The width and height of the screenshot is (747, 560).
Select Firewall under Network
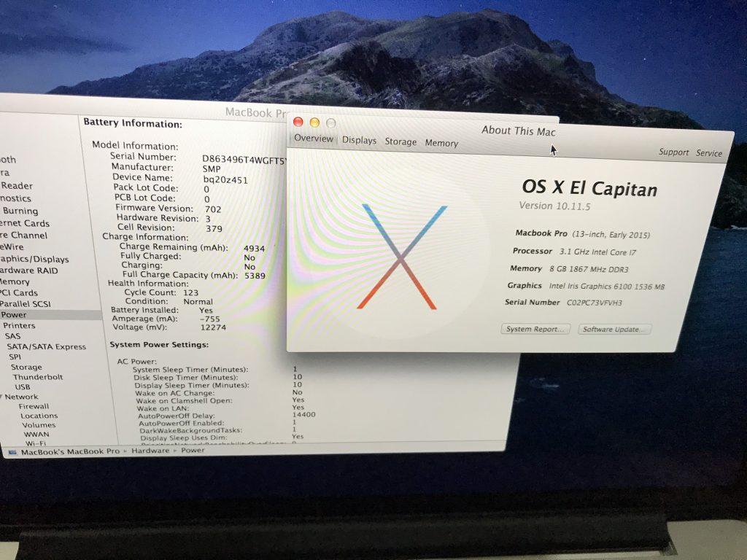click(x=34, y=406)
